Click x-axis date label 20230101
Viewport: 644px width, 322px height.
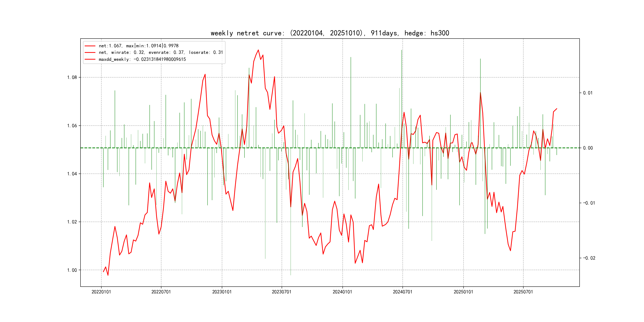coord(222,292)
